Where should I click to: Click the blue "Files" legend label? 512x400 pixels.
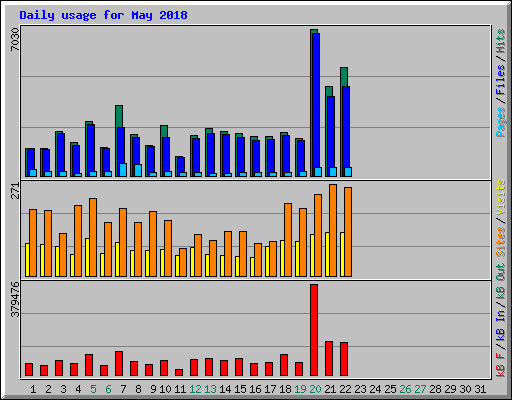[x=500, y=80]
